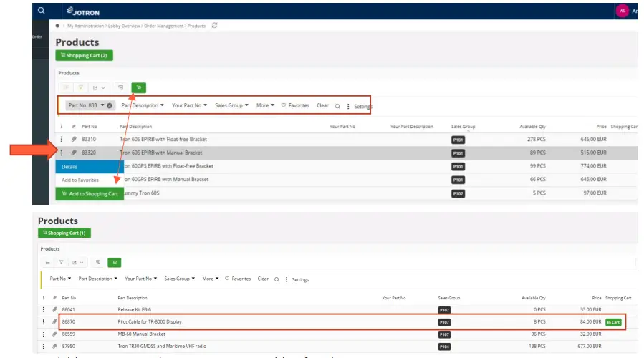This screenshot has width=644, height=358.
Task: Expand Part Description filter in lower panel
Action: [97, 279]
